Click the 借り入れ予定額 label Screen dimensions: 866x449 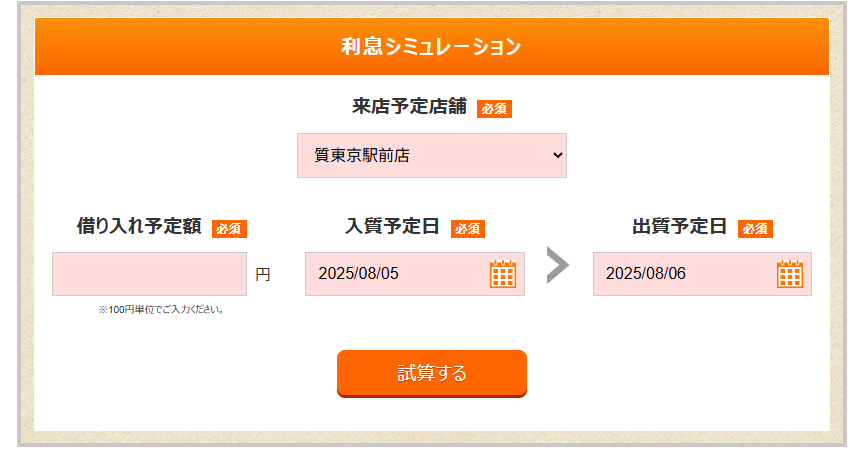click(139, 226)
